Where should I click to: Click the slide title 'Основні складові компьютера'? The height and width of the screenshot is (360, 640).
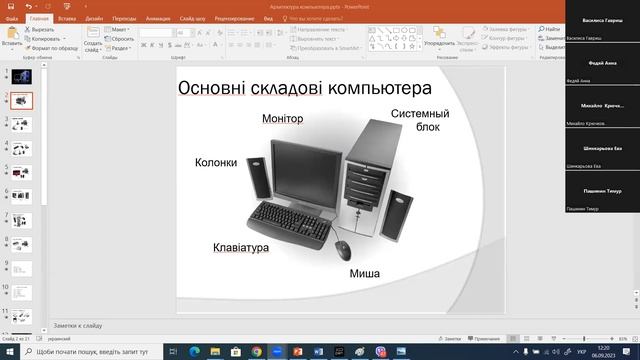(304, 88)
